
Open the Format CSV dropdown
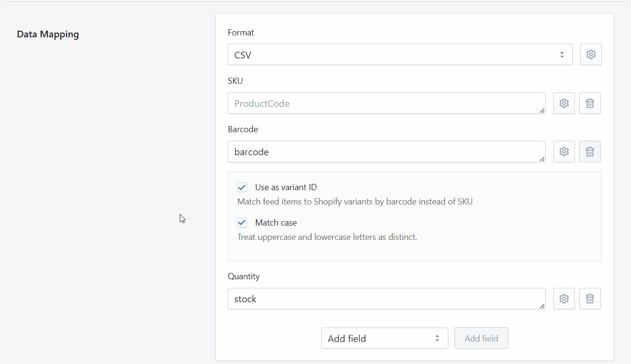tap(400, 55)
